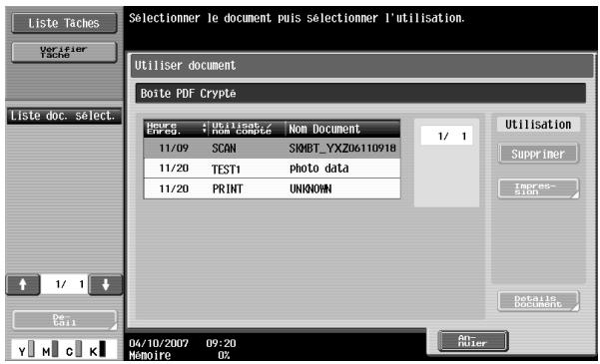
Task: Click the Mémoire 0% indicator
Action: (179, 355)
